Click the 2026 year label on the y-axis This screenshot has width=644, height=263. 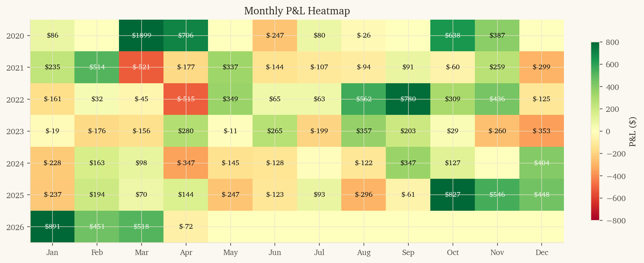coord(15,227)
